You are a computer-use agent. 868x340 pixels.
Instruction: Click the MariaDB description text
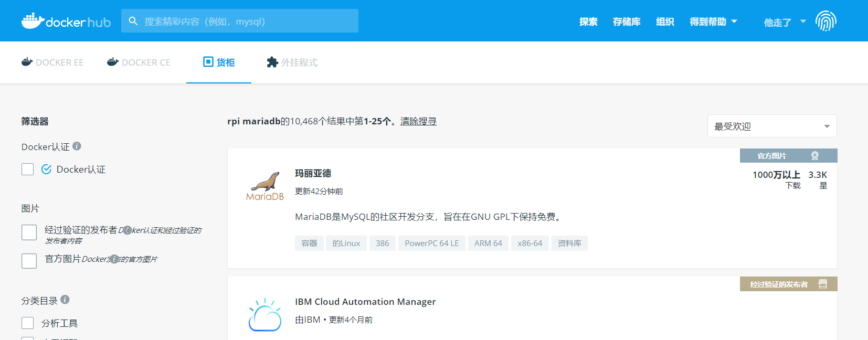[429, 217]
